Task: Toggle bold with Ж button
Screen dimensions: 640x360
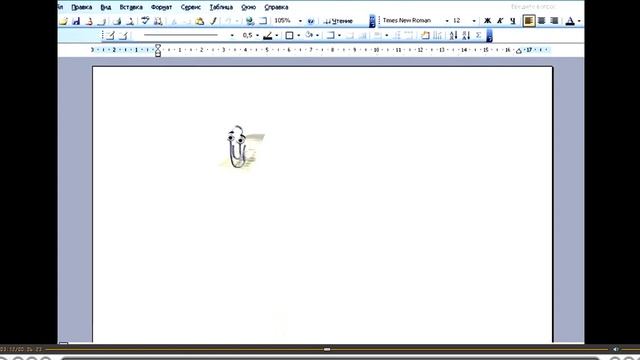Action: (487, 21)
